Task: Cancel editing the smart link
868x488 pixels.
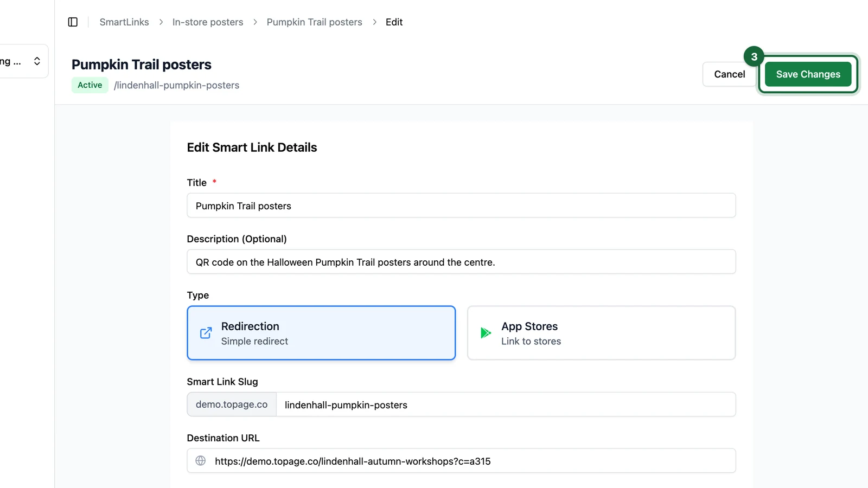Action: point(729,74)
